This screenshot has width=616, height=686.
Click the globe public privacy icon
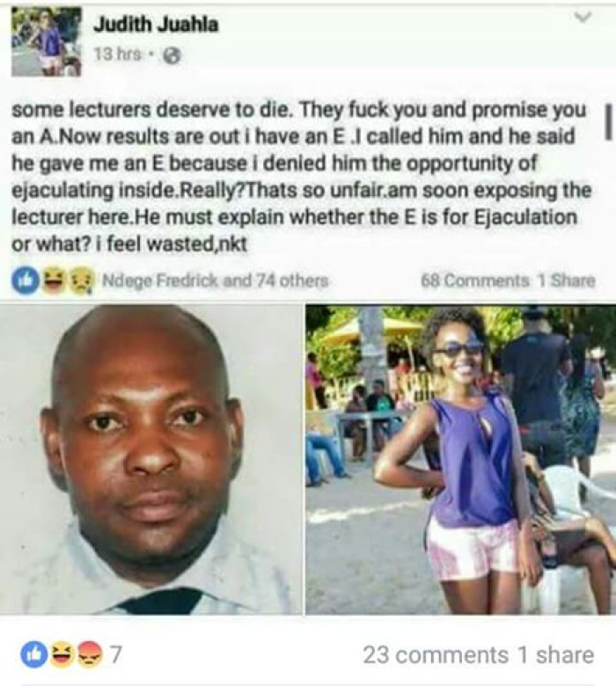(x=172, y=55)
